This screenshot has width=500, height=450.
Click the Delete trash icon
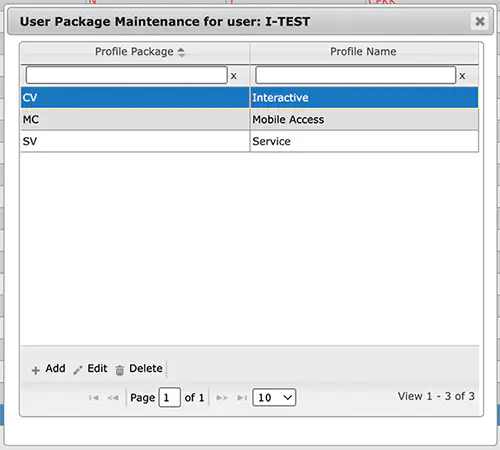[120, 370]
